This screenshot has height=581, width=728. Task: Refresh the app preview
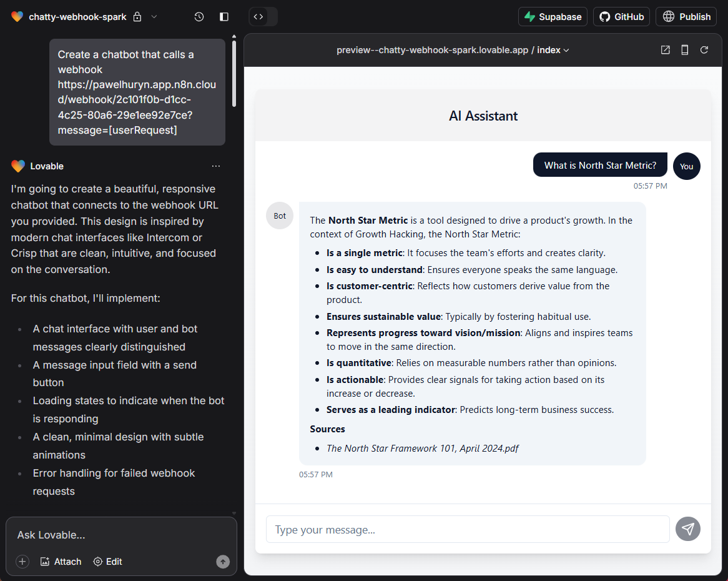[x=704, y=49]
